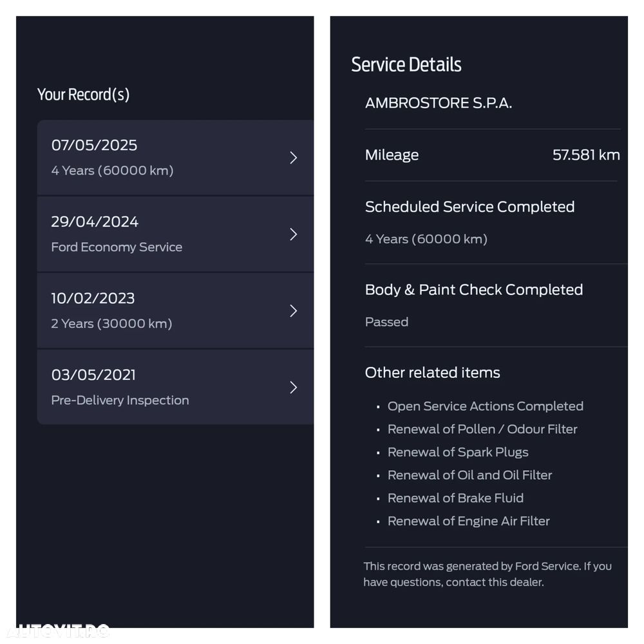The width and height of the screenshot is (644, 644).
Task: Select the AMBROSTORE S.P.A. dealer name
Action: [439, 103]
